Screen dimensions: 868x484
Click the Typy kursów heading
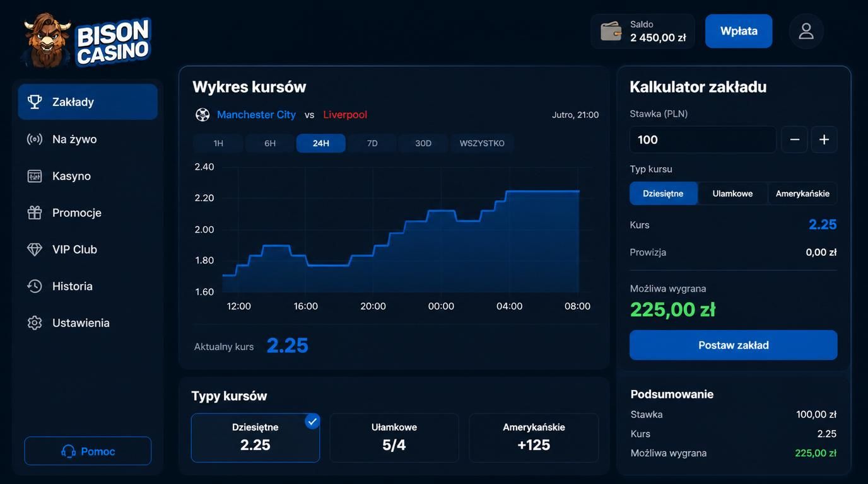click(x=230, y=396)
